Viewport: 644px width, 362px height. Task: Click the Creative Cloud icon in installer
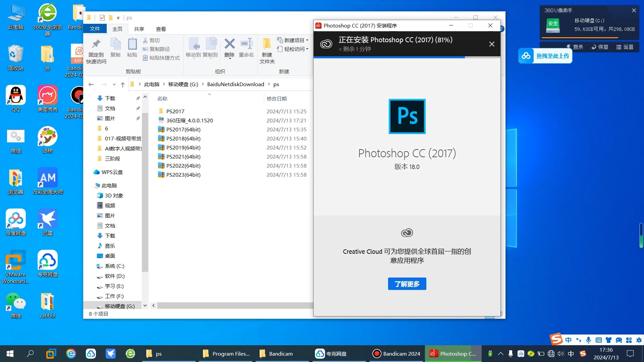tap(407, 233)
